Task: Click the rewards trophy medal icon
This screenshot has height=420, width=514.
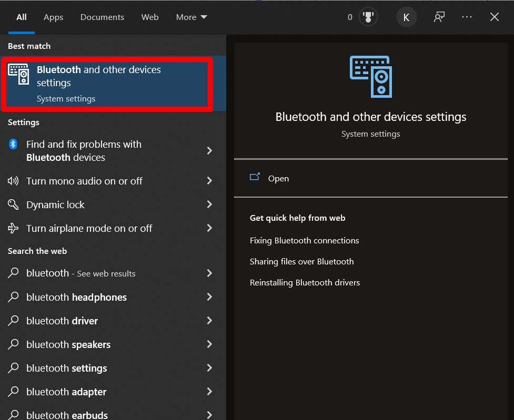Action: click(368, 17)
